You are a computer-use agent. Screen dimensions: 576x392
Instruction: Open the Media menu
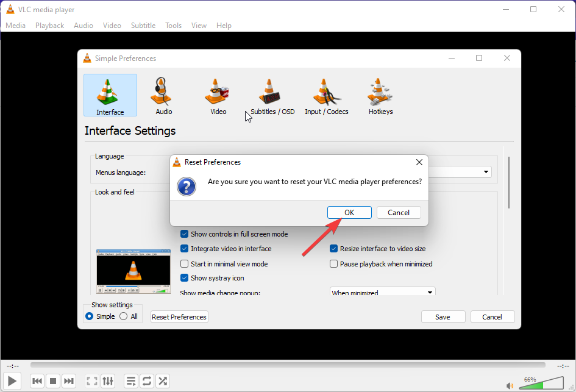(15, 26)
